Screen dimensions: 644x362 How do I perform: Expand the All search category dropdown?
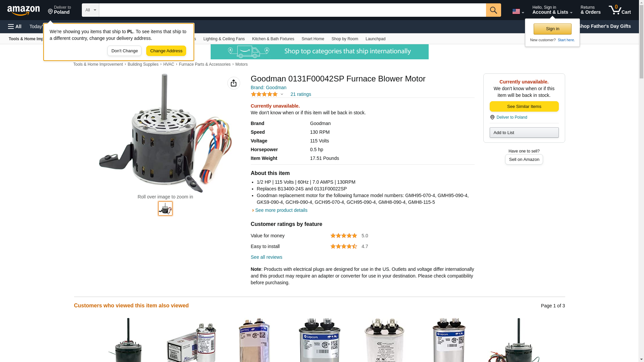[x=90, y=10]
